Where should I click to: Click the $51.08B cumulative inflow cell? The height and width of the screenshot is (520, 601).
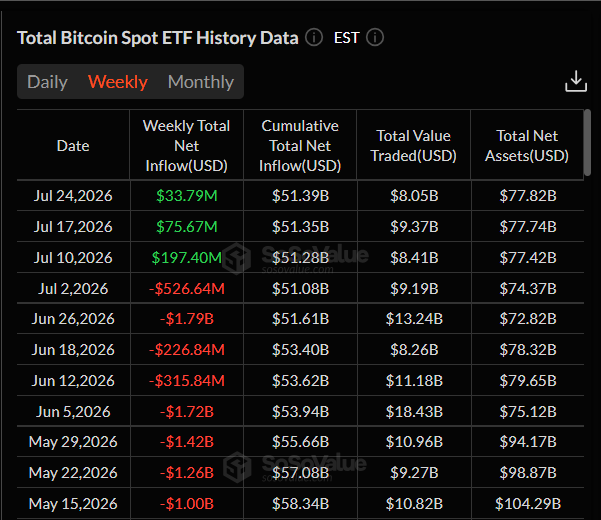(x=300, y=289)
